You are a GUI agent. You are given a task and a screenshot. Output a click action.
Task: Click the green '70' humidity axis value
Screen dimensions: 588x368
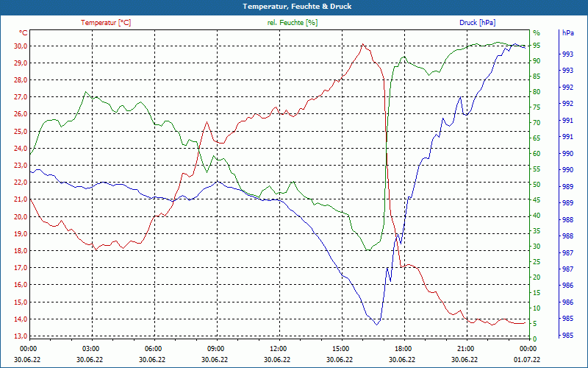(x=537, y=123)
